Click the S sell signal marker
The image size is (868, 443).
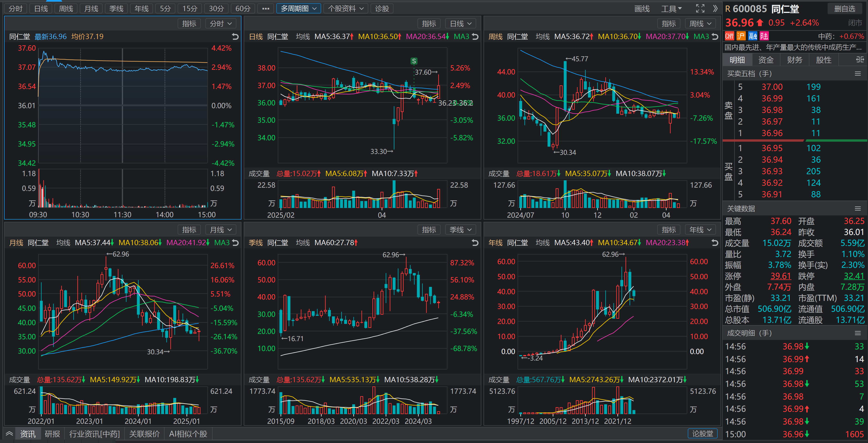click(x=414, y=61)
